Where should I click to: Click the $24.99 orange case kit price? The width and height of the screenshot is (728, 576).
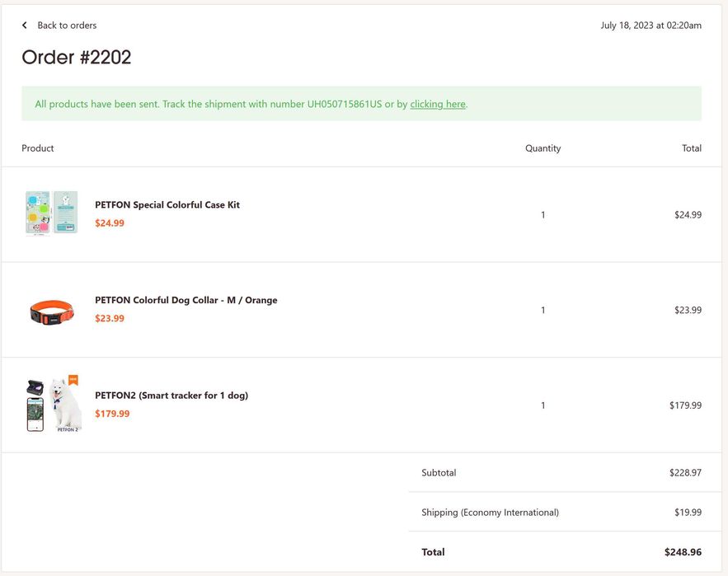pyautogui.click(x=110, y=223)
